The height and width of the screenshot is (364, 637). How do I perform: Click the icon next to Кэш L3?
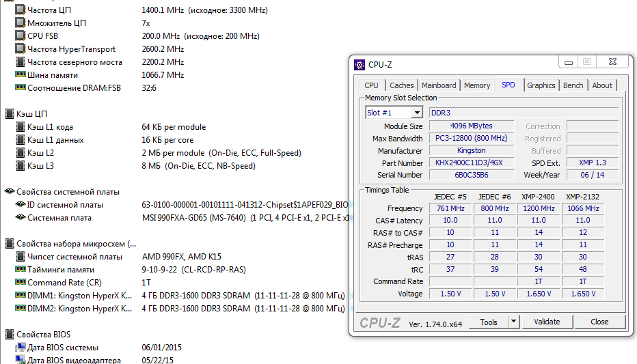tap(20, 165)
